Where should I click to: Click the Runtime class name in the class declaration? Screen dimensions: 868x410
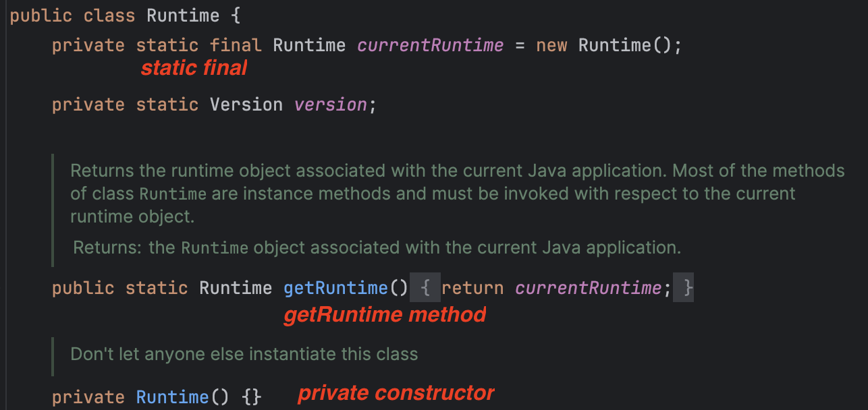[x=182, y=16]
